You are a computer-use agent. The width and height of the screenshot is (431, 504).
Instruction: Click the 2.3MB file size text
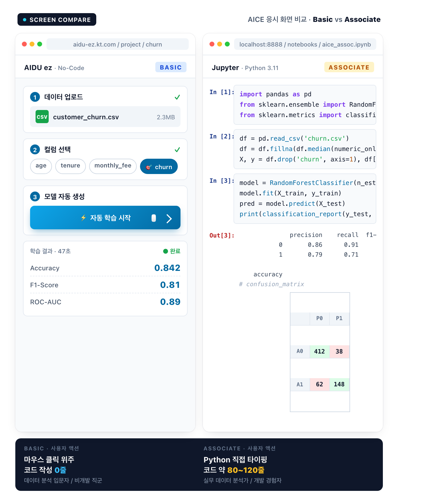click(166, 117)
